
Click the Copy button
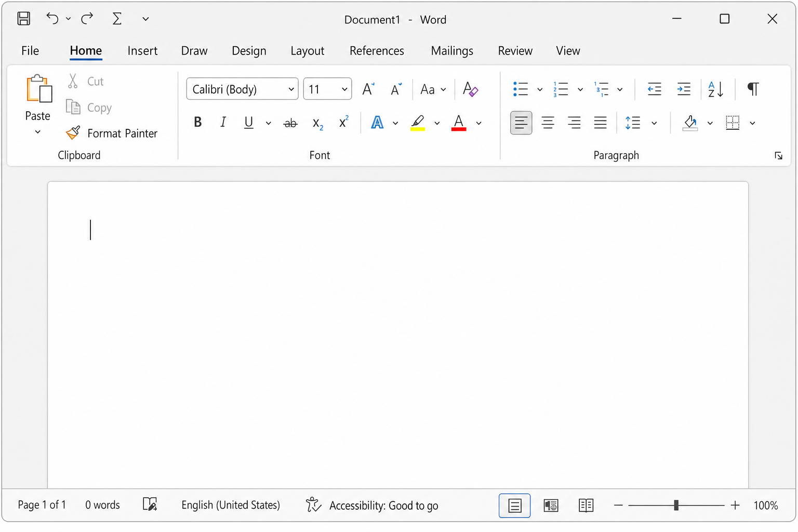[x=89, y=108]
